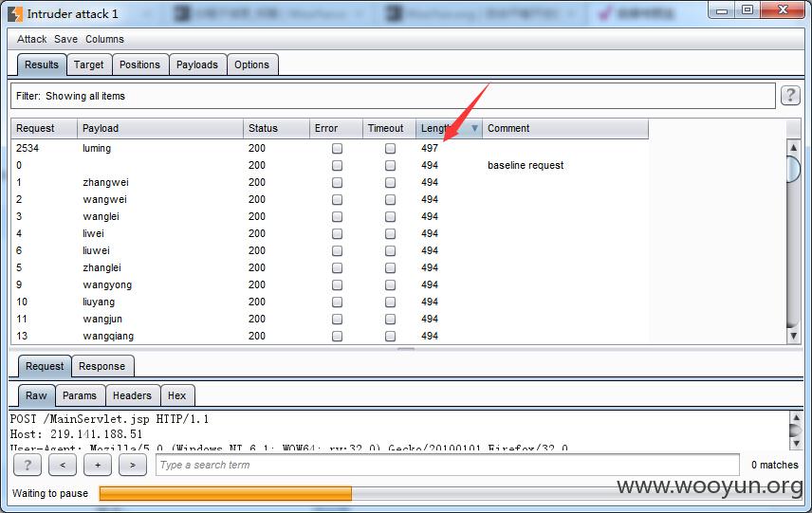The height and width of the screenshot is (513, 812).
Task: Select the wangyong payload row
Action: tap(329, 284)
